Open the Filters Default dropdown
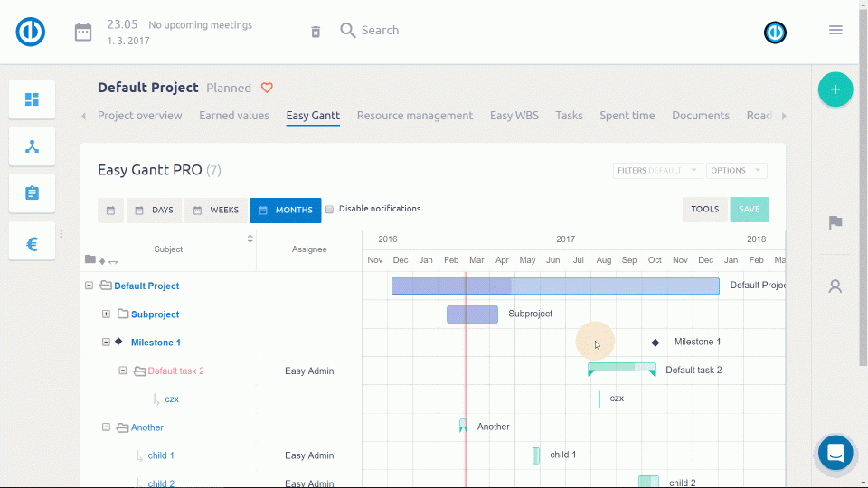This screenshot has width=868, height=488. (x=656, y=170)
